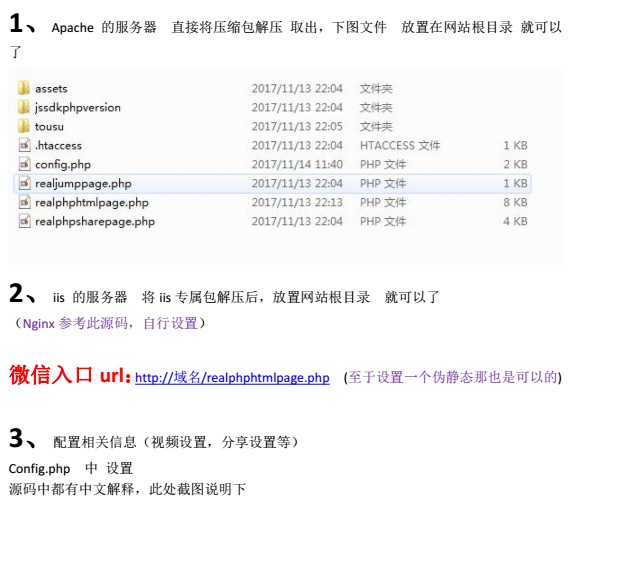
Task: Select the .htaccess file name
Action: pos(59,145)
